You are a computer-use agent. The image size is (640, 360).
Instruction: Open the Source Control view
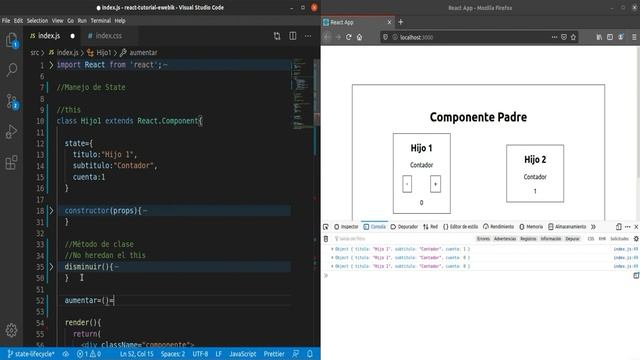coord(11,101)
